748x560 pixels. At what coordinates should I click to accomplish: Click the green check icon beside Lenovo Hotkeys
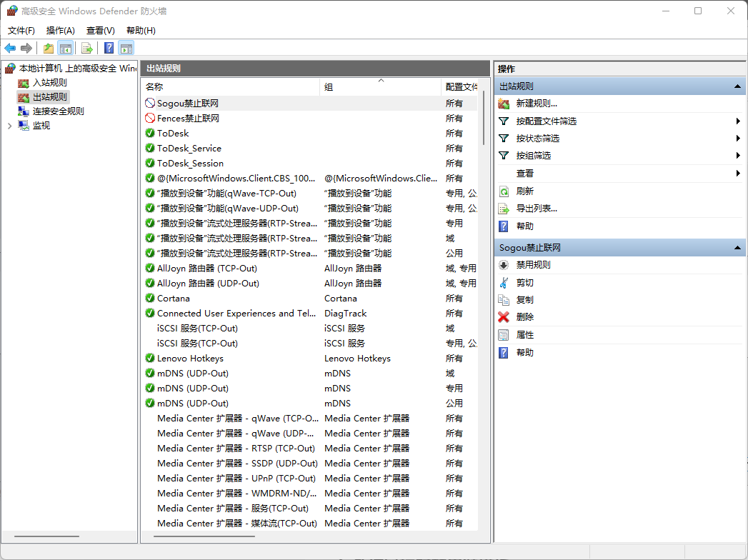(150, 359)
